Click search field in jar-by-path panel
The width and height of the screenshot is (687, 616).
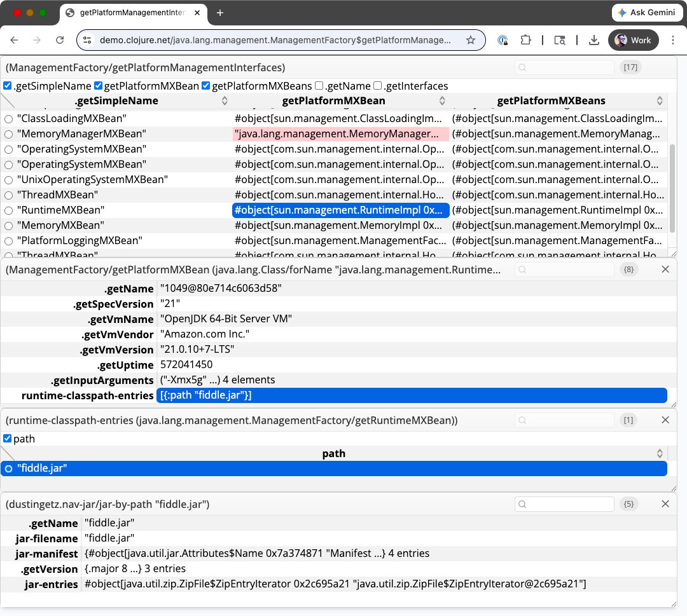click(x=564, y=504)
